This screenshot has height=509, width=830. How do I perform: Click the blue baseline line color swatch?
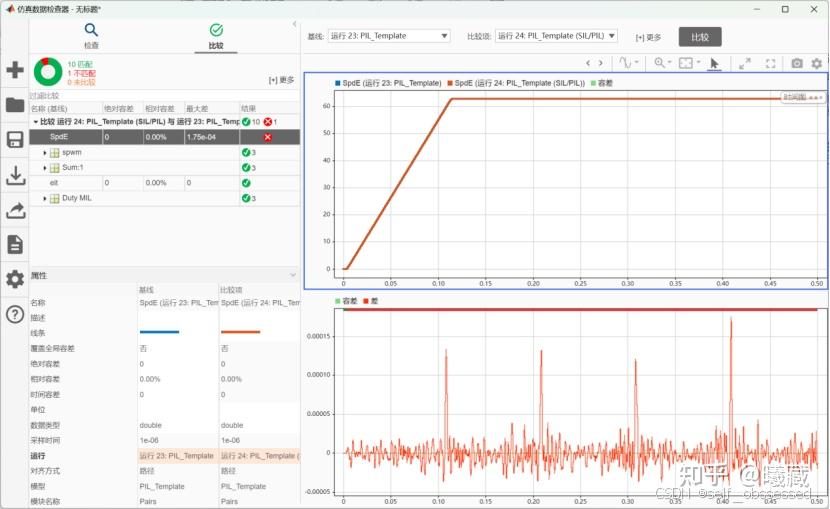tap(159, 332)
